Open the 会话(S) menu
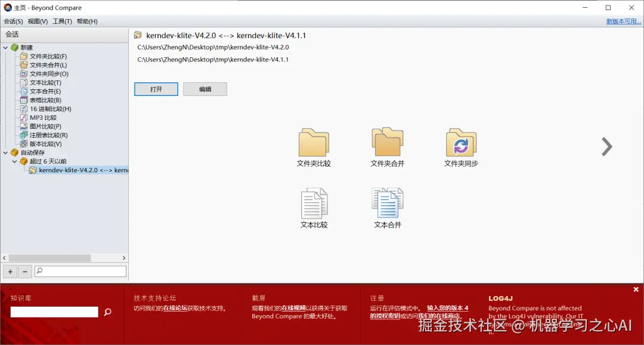644x345 pixels. coord(13,21)
